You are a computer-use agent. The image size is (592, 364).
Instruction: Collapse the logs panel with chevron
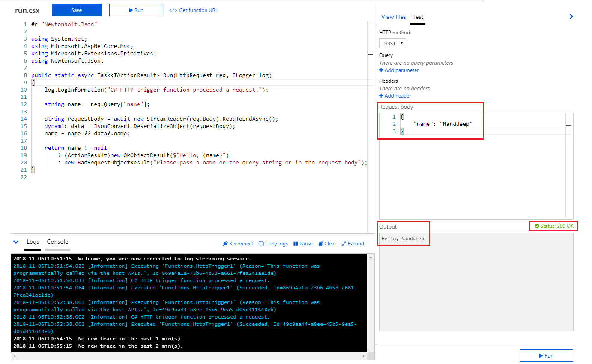(x=16, y=242)
